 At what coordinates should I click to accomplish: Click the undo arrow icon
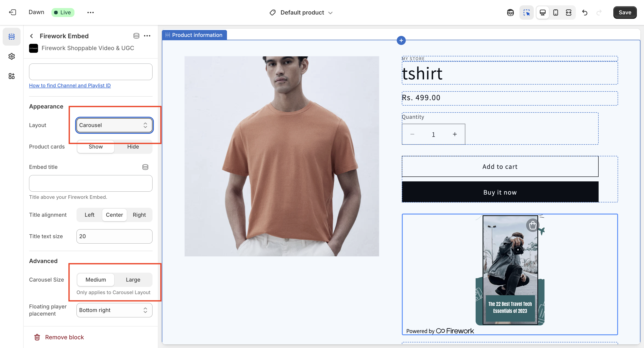coord(585,13)
